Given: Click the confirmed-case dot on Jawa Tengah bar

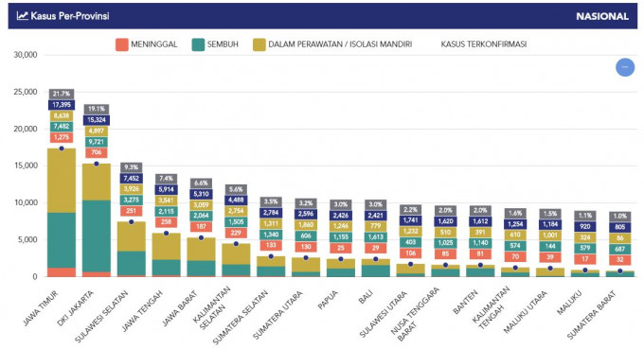Looking at the screenshot, I should pos(167,234).
